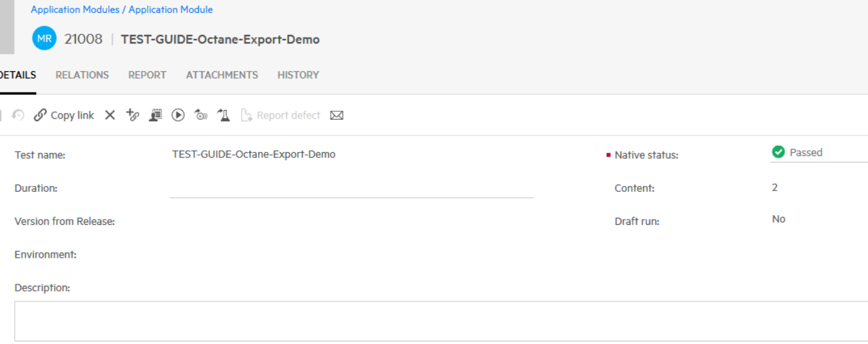Click the flask with arrow icon

(224, 115)
